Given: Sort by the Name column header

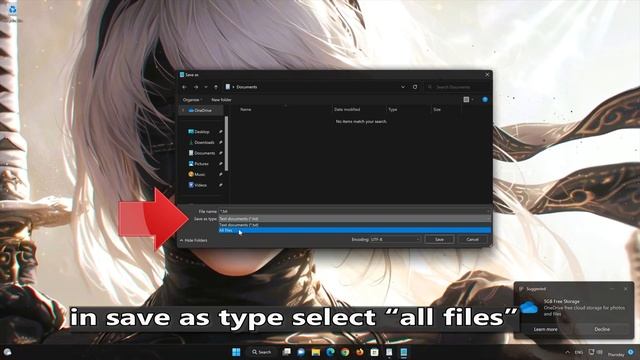Looking at the screenshot, I should click(246, 109).
